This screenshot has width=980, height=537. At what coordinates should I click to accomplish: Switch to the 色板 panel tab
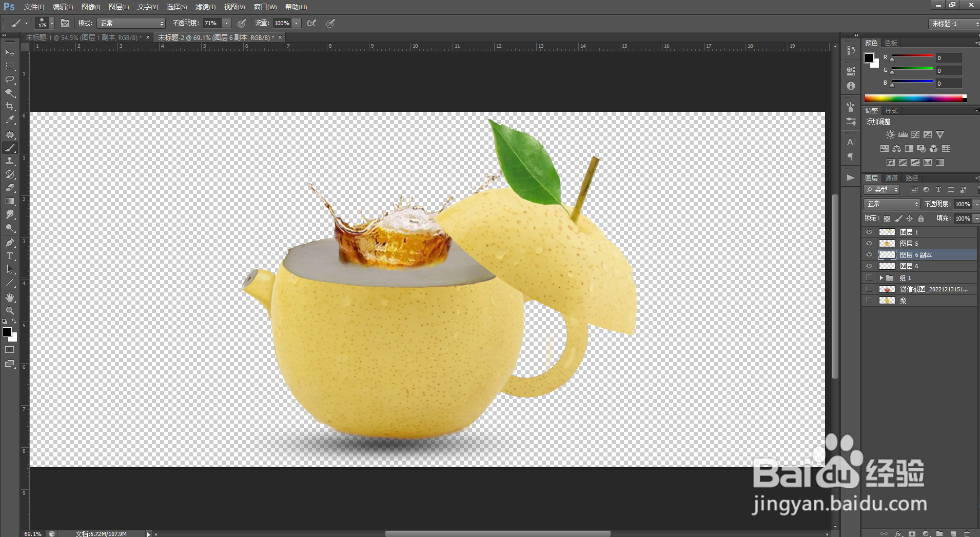click(x=891, y=43)
